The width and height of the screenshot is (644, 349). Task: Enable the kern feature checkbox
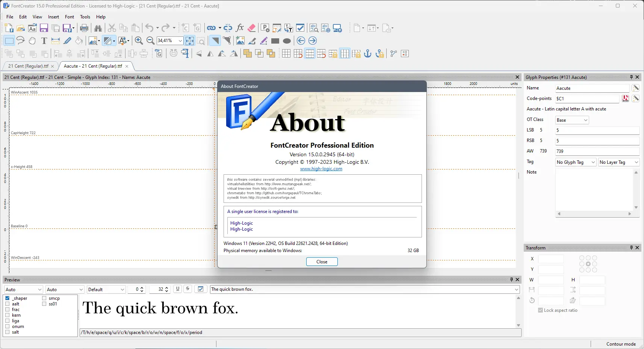(7, 315)
